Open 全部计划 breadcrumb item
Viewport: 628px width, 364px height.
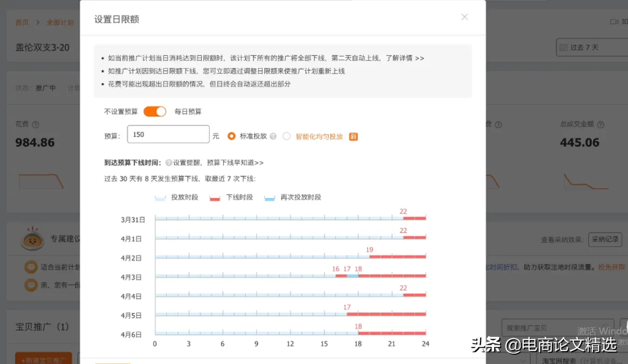point(60,22)
